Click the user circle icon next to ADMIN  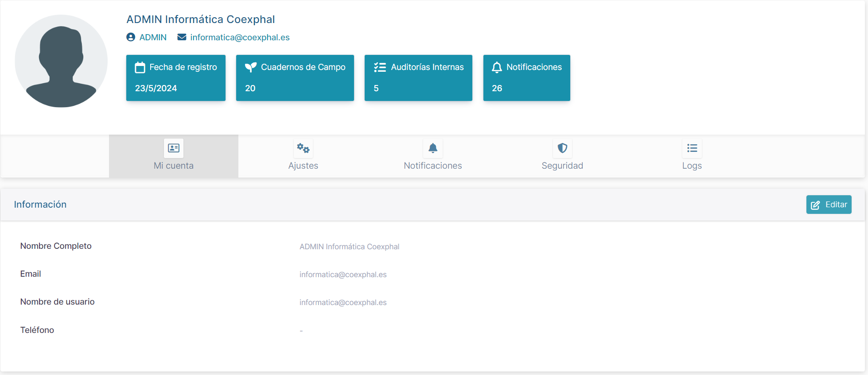[x=131, y=37]
